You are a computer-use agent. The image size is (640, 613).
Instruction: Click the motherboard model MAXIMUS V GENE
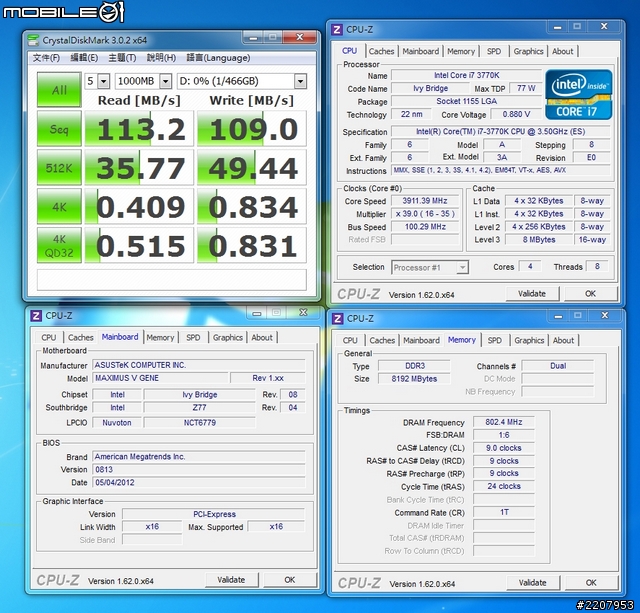point(160,378)
